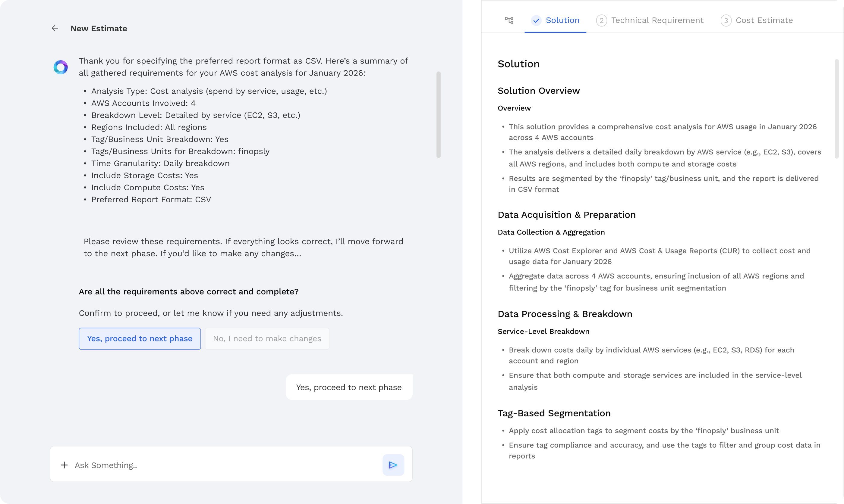844x504 pixels.
Task: Switch to the Technical Requirement tab label
Action: (657, 20)
